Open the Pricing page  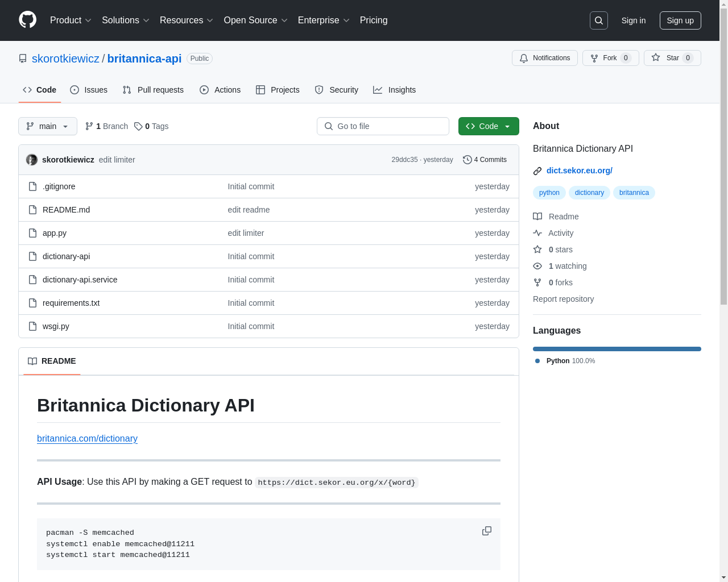click(x=374, y=20)
